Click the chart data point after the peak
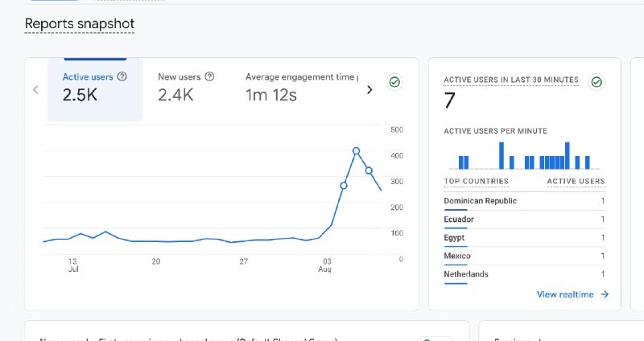This screenshot has width=644, height=341. coord(369,170)
